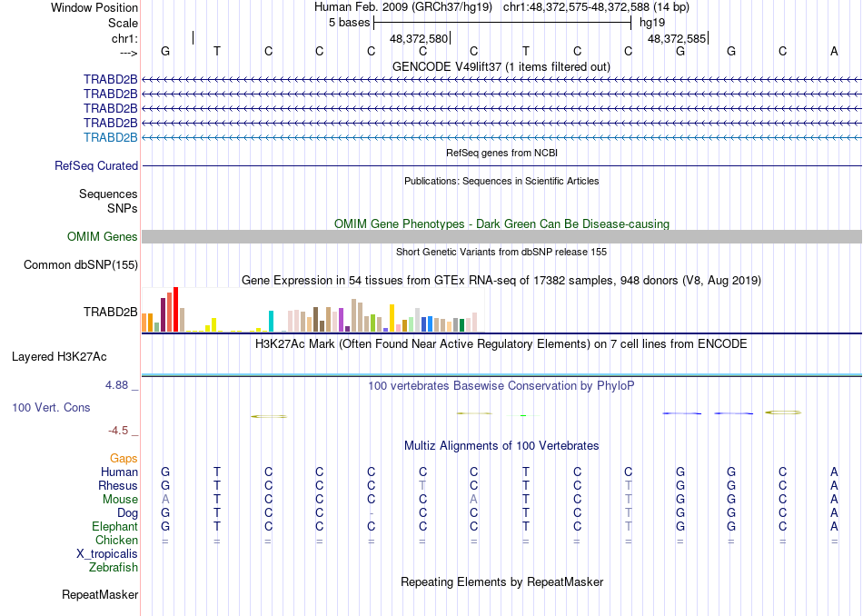The height and width of the screenshot is (616, 863).
Task: Click the 'Scale' label
Action: point(123,23)
